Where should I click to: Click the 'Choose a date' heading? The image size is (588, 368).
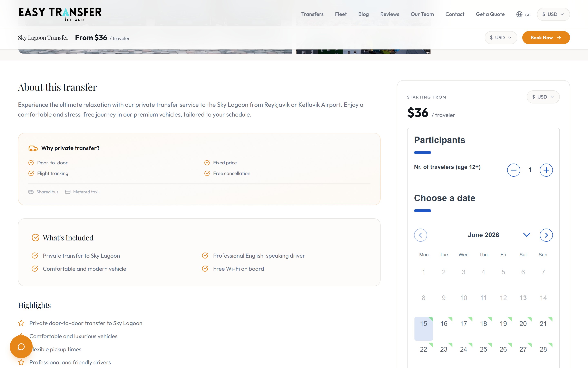click(445, 198)
